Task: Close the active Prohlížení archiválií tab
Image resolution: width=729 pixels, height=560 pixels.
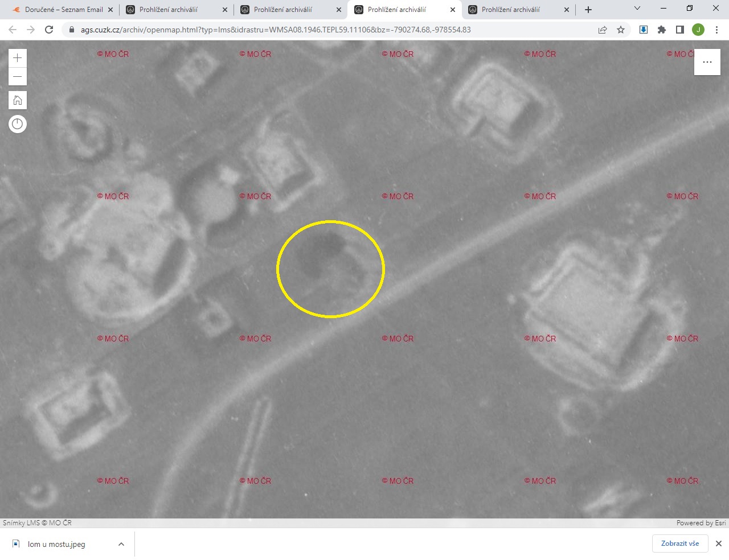Action: (453, 10)
